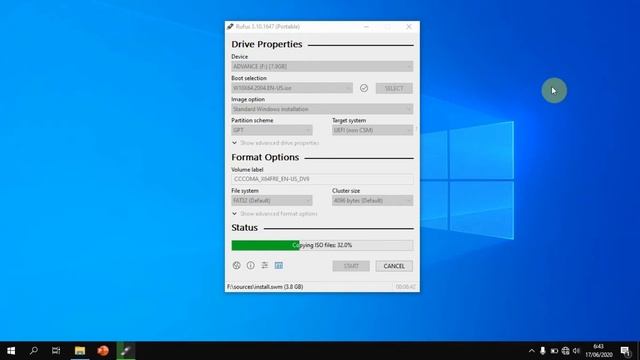Viewport: 640px width, 360px height.
Task: Close the Rufus window
Action: coord(409,27)
